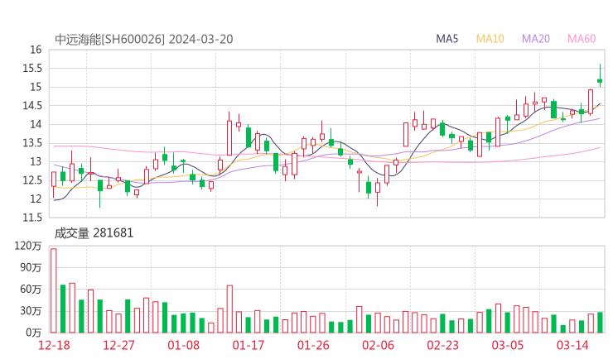613x364 pixels.
Task: Click the 02-23 date axis label
Action: [x=442, y=345]
